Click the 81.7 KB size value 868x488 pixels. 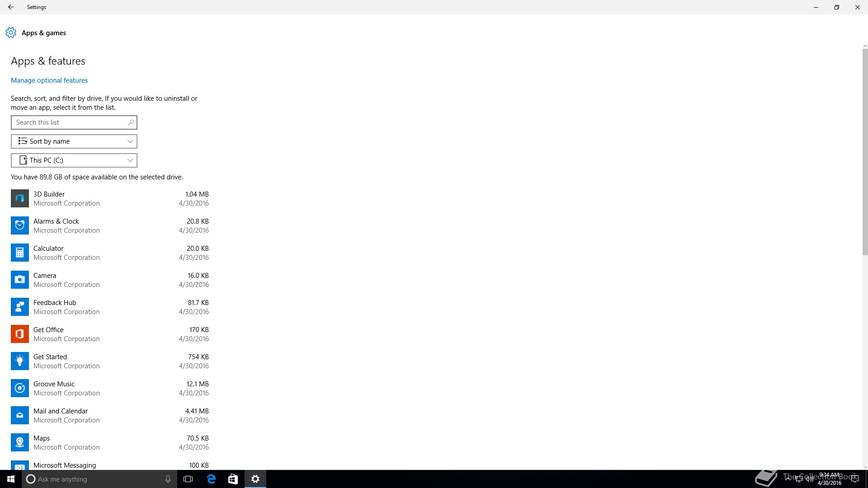pos(198,303)
